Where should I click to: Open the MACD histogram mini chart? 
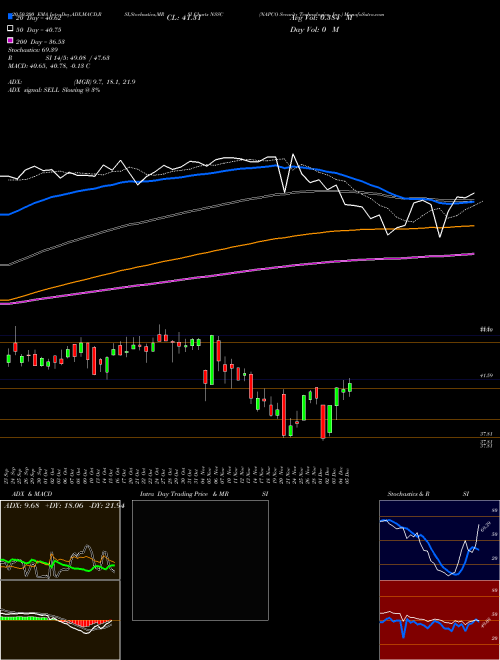[x=60, y=620]
